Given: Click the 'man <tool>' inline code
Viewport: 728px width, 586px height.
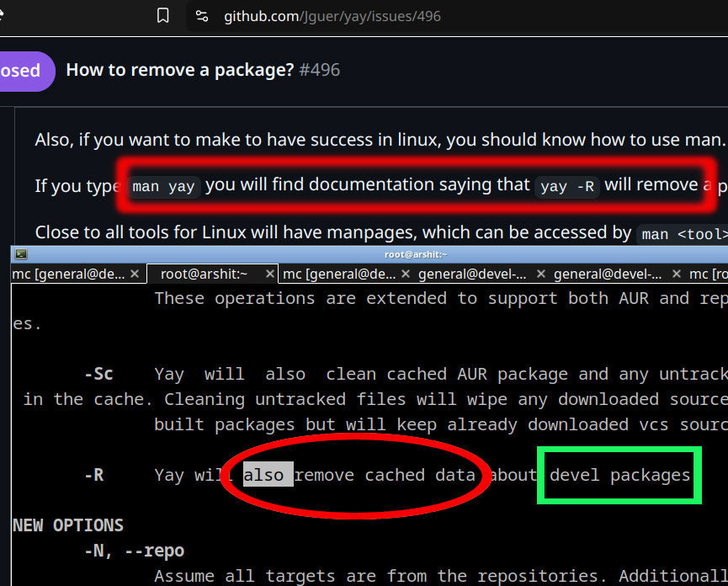Looking at the screenshot, I should point(684,234).
